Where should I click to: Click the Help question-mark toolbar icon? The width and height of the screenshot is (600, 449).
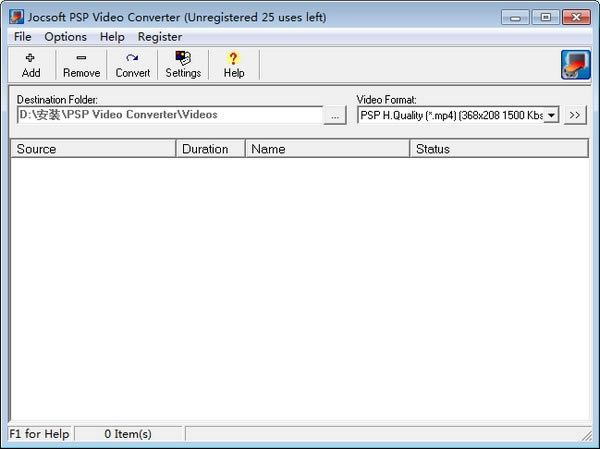[x=234, y=65]
